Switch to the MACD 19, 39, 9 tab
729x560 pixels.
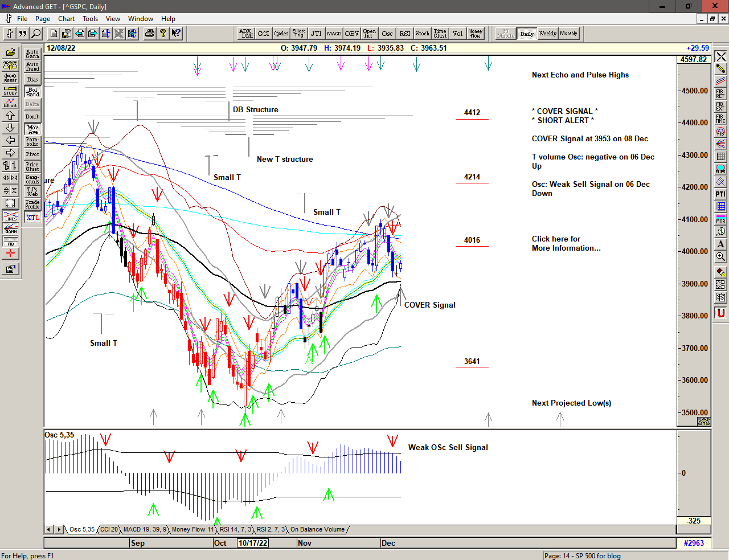145,529
